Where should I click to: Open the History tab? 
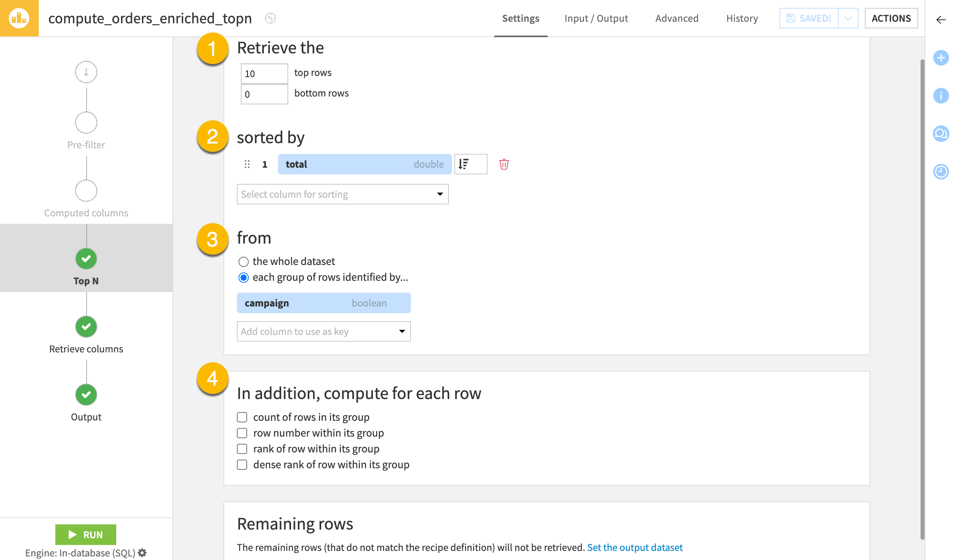742,18
